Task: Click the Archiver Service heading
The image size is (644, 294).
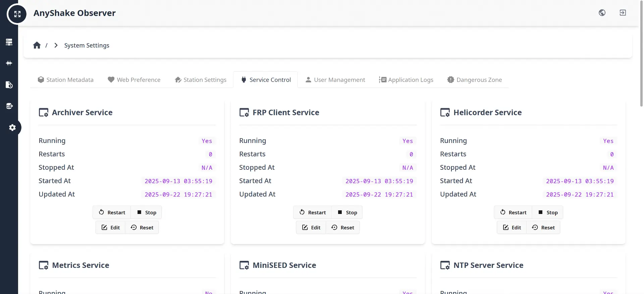Action: pyautogui.click(x=82, y=113)
